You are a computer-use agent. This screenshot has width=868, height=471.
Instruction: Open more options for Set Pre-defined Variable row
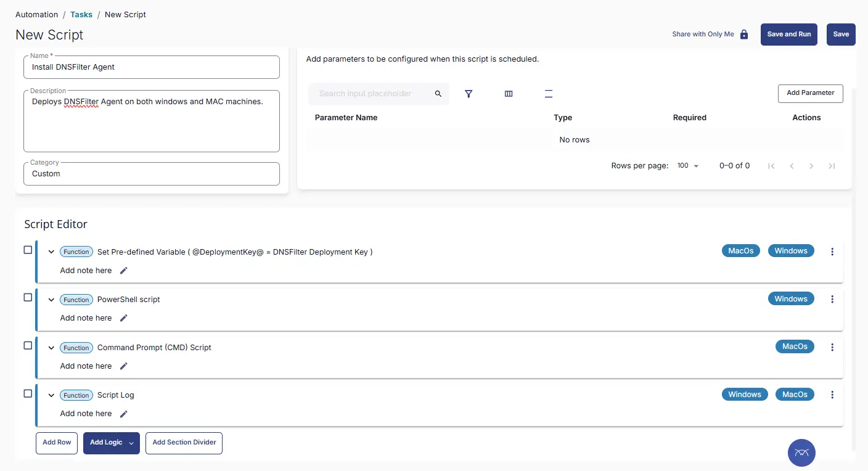click(832, 252)
